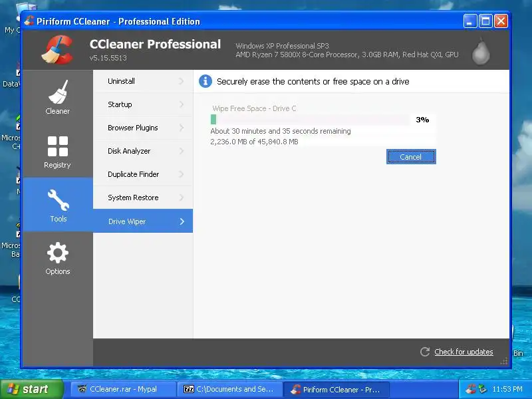Click the 2,236.0 MB of 45,840.8 MB text
This screenshot has width=532, height=399.
[254, 142]
